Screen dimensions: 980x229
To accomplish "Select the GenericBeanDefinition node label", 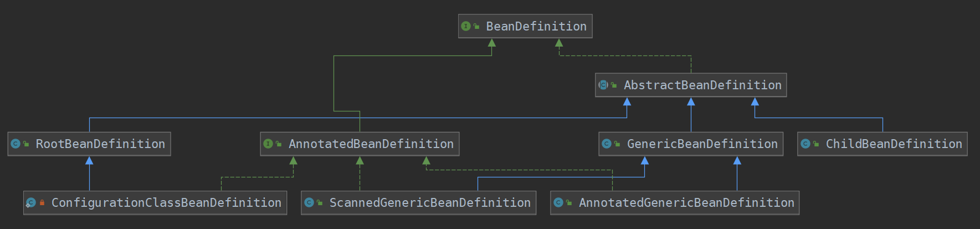I will 702,144.
